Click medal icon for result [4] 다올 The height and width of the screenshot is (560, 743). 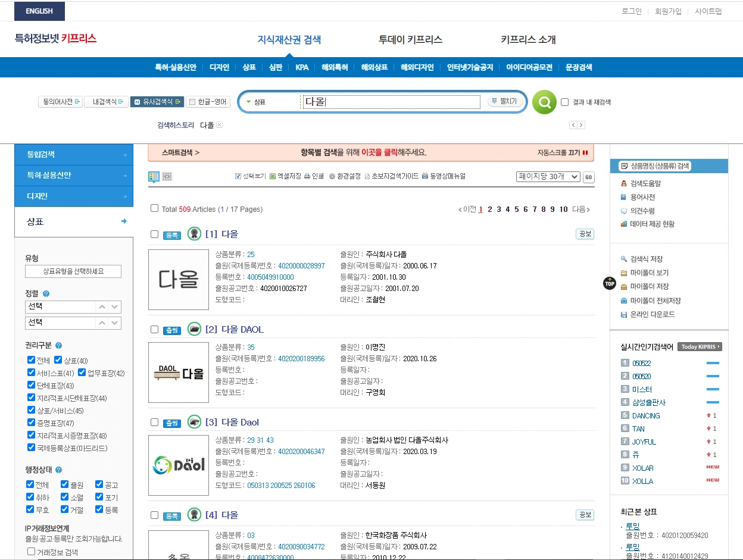click(x=194, y=515)
